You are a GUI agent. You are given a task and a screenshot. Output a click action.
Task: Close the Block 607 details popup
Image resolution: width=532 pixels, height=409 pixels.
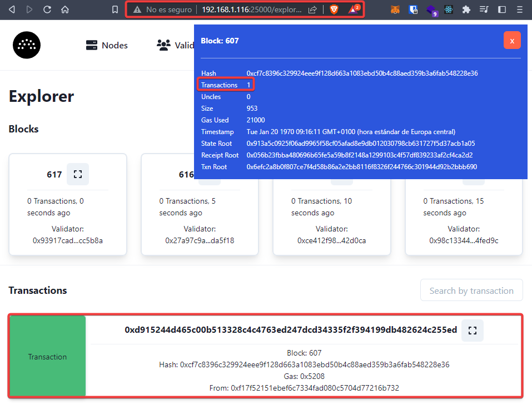click(512, 41)
